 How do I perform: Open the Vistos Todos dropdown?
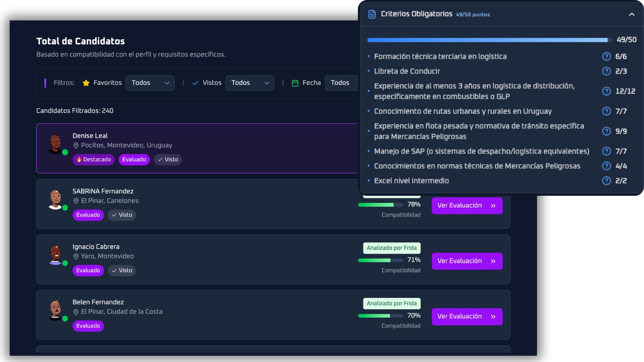pos(250,83)
